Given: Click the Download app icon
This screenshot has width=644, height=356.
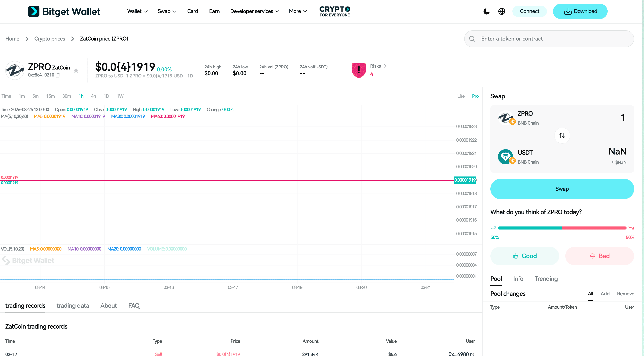Looking at the screenshot, I should 568,11.
